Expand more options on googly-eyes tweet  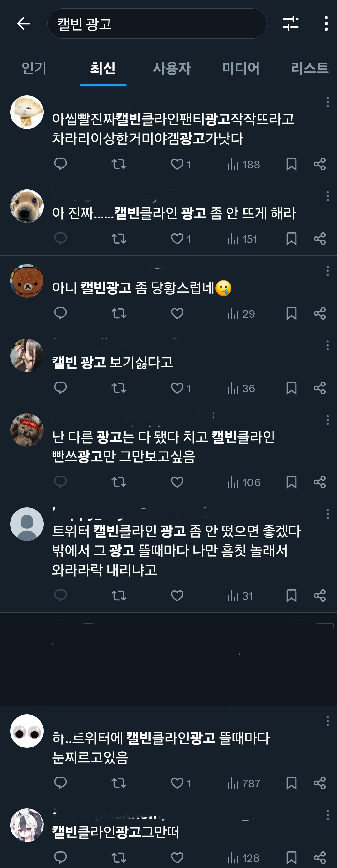tap(327, 721)
